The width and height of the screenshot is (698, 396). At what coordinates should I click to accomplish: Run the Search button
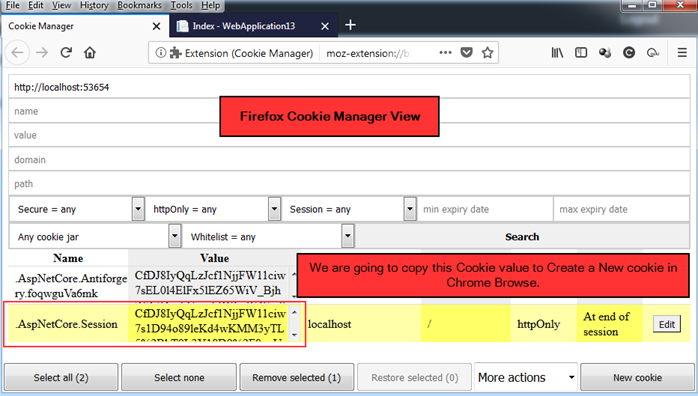(x=522, y=237)
